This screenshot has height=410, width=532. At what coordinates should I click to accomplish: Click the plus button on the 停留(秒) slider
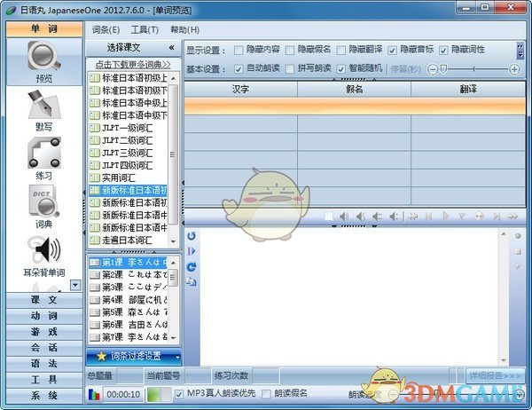click(x=514, y=68)
